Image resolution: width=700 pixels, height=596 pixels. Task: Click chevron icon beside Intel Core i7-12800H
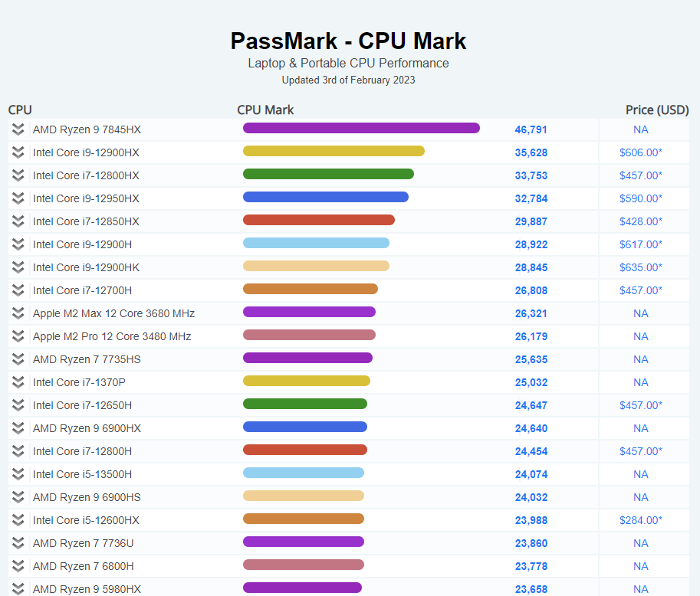[18, 451]
